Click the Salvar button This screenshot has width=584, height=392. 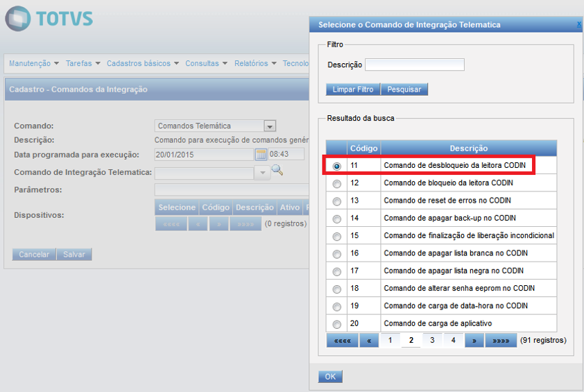[x=74, y=255]
